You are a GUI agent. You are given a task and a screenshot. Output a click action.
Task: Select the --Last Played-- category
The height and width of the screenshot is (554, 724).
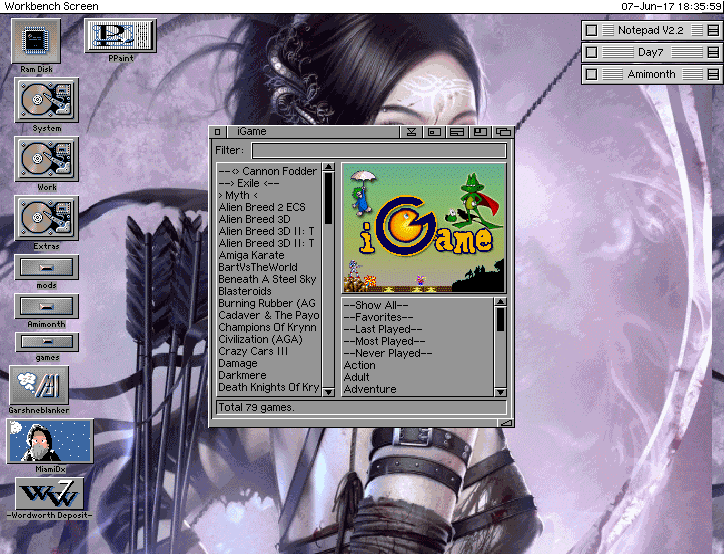coord(418,329)
